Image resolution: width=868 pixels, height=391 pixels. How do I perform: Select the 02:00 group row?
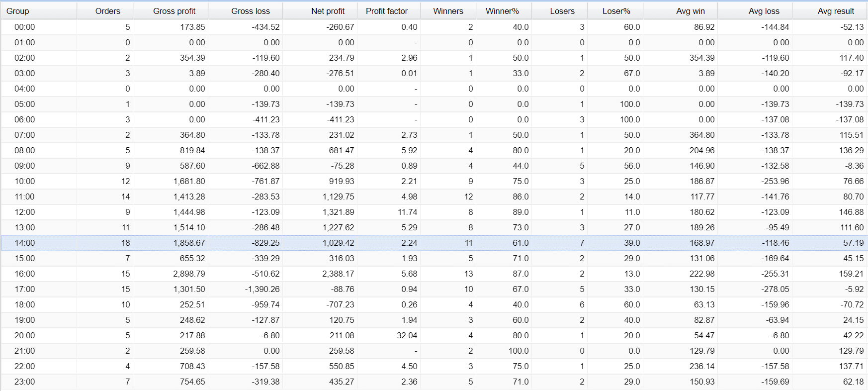click(x=434, y=58)
